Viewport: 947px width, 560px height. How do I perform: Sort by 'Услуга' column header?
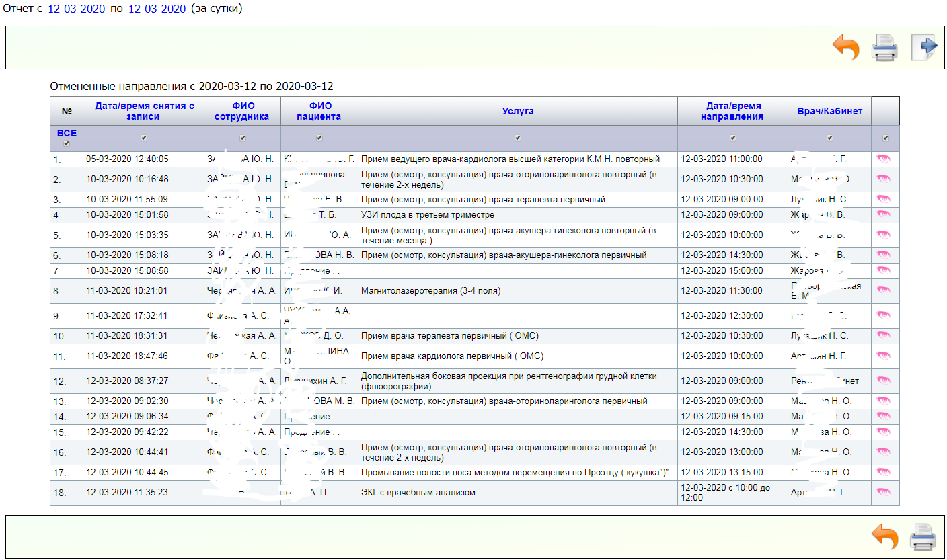[x=517, y=111]
